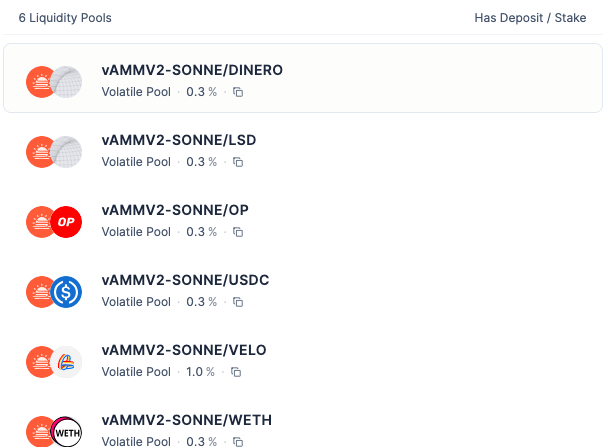Click the SONNE/OP token pair icon

(x=54, y=221)
